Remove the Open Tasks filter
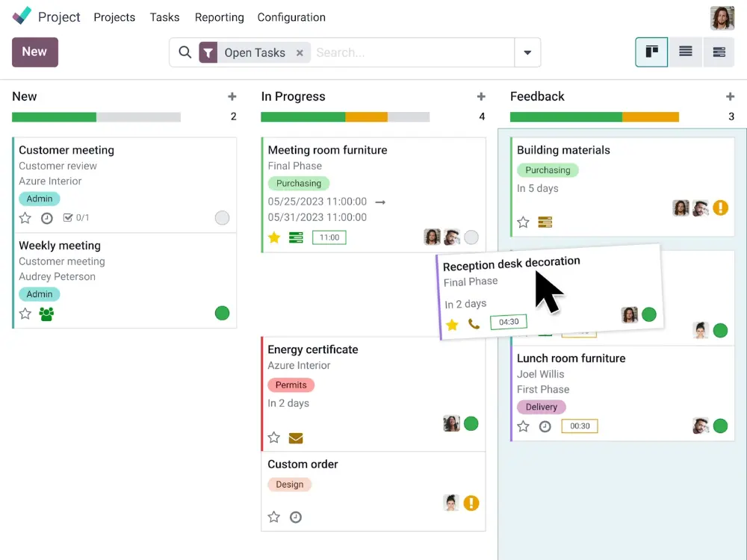Image resolution: width=747 pixels, height=560 pixels. pos(300,53)
